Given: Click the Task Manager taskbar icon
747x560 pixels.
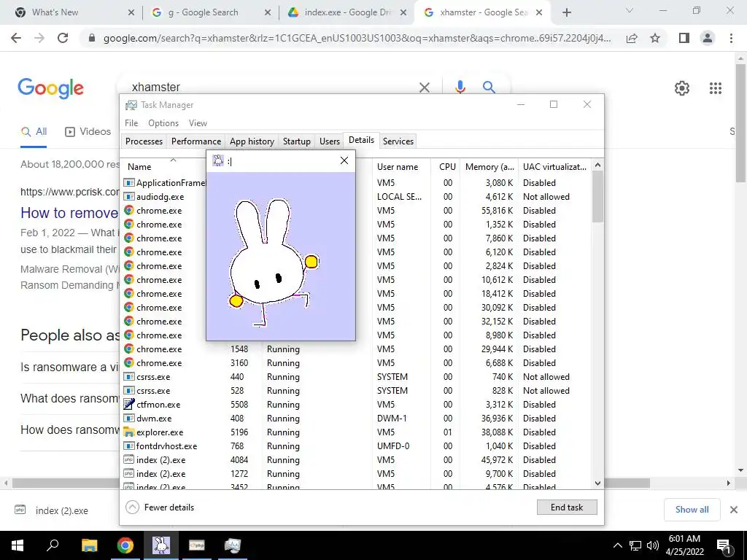Looking at the screenshot, I should pos(233,545).
